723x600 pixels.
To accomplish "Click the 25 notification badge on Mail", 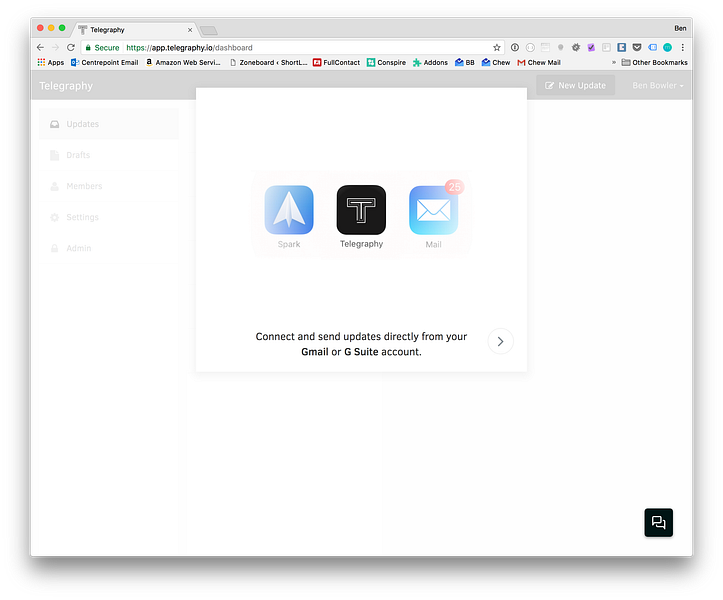I will (455, 187).
